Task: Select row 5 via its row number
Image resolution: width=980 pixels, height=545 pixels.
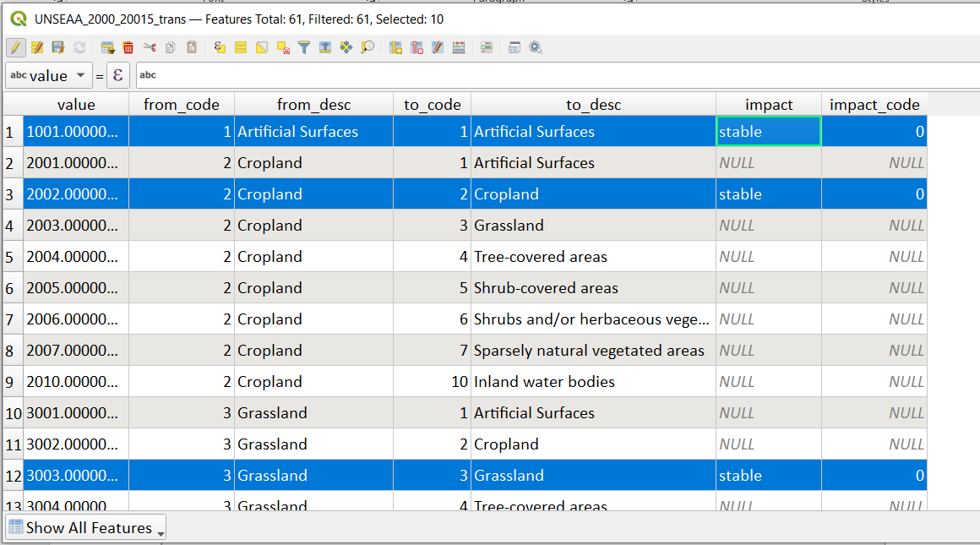Action: pyautogui.click(x=14, y=257)
